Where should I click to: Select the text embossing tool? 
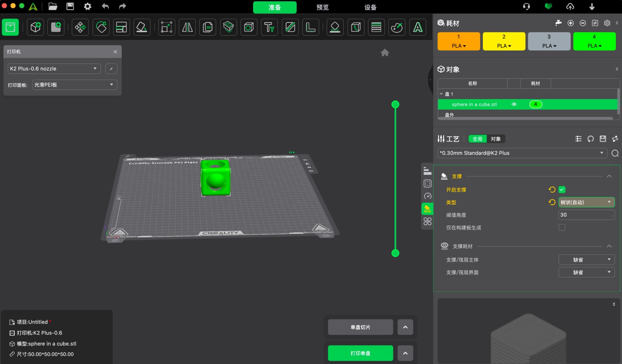pos(269,27)
